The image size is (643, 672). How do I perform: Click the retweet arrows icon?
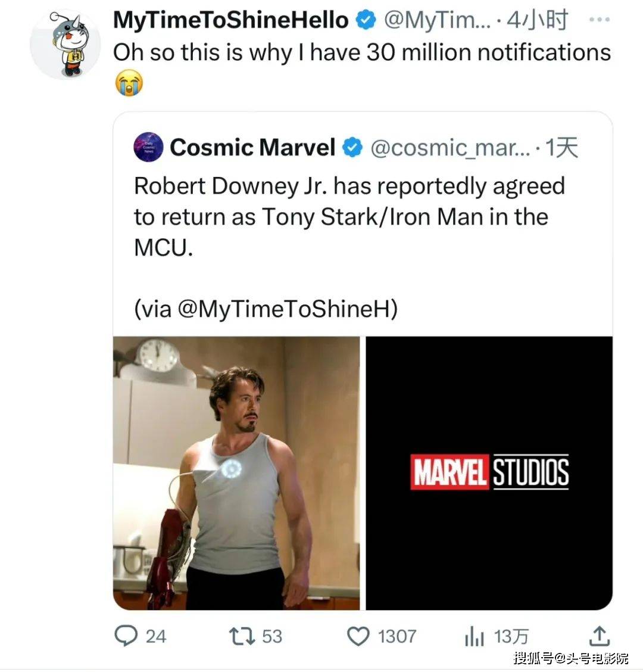tap(242, 636)
